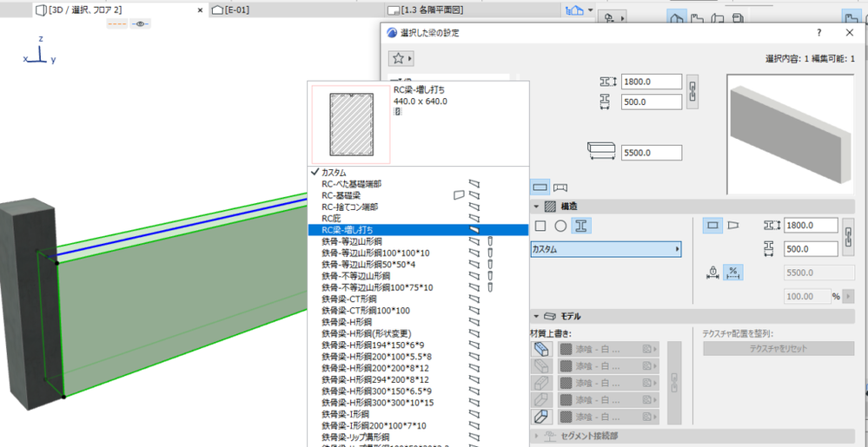Viewport: 868px width, 447px height.
Task: Toggle chain link in the 構造 section
Action: tap(847, 236)
